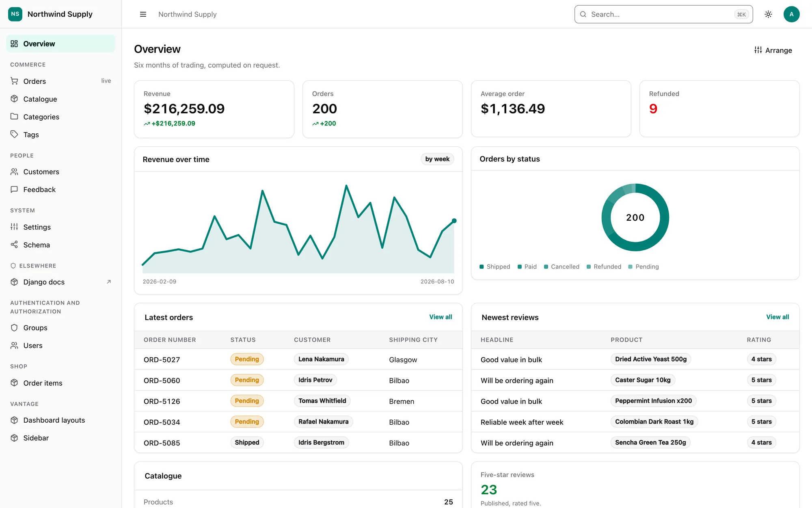The width and height of the screenshot is (812, 508).
Task: Open Categories via its folder icon
Action: pyautogui.click(x=14, y=117)
